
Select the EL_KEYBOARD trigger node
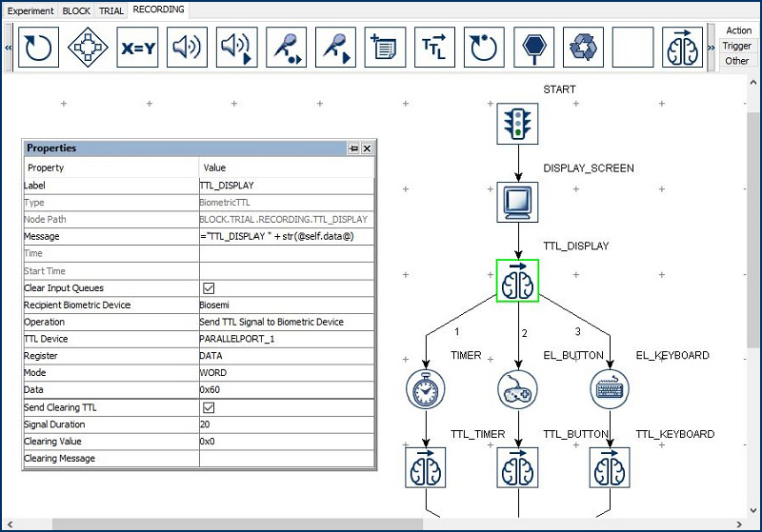(x=610, y=389)
